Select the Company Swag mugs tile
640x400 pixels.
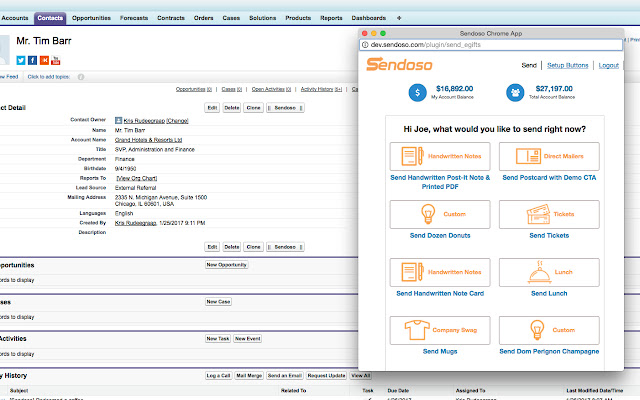tap(440, 330)
